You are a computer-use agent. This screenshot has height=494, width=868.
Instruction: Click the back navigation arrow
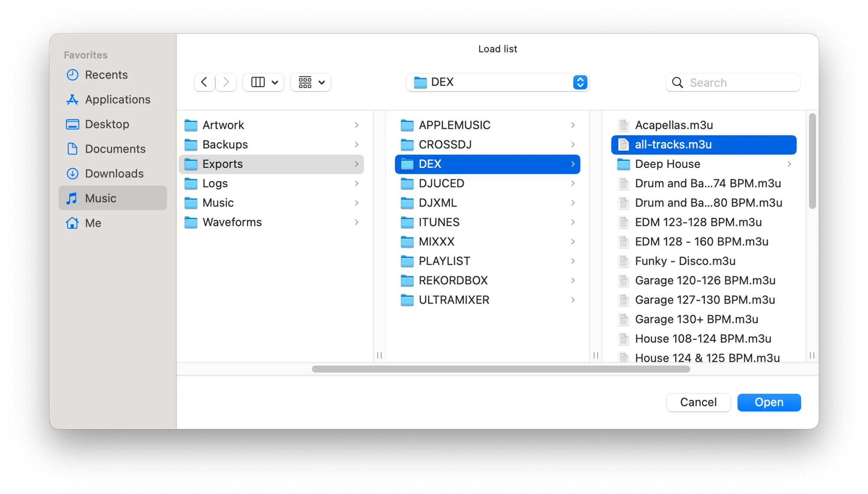[x=204, y=82]
